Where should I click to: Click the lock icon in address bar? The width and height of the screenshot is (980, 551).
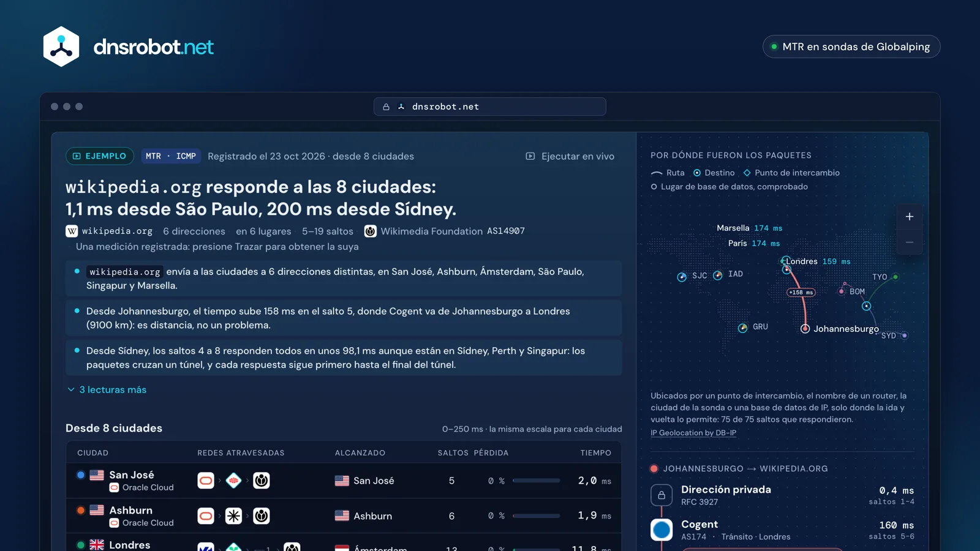click(x=386, y=107)
